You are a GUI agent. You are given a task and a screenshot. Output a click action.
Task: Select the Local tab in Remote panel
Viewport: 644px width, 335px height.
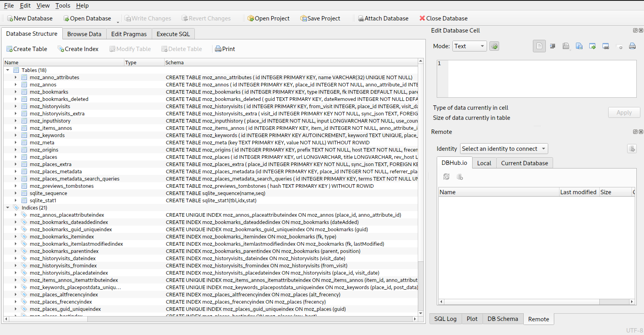484,163
